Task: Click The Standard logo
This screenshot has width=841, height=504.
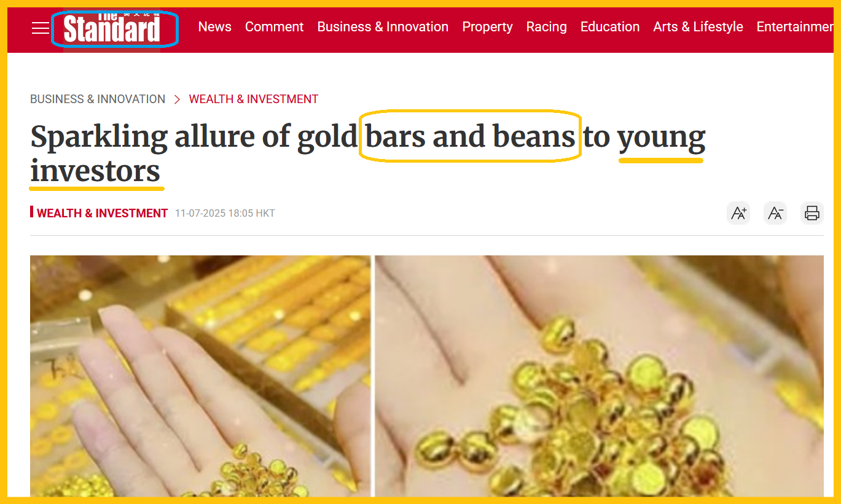Action: (x=112, y=28)
